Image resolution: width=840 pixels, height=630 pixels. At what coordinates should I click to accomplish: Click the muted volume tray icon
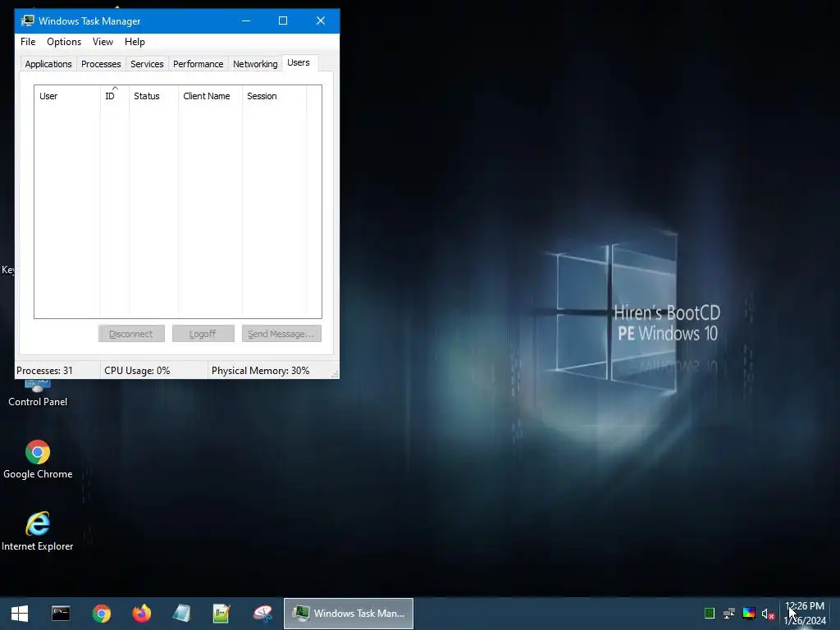[768, 614]
